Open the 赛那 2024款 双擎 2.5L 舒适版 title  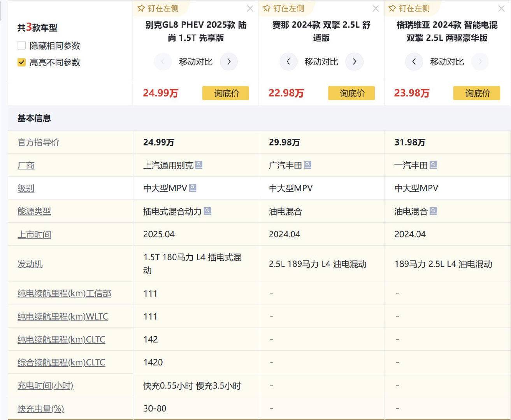click(x=321, y=31)
